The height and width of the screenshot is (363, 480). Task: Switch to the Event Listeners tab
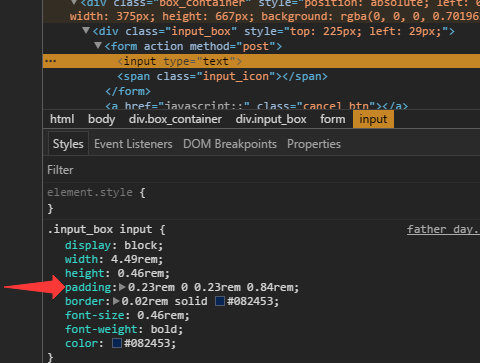(133, 144)
